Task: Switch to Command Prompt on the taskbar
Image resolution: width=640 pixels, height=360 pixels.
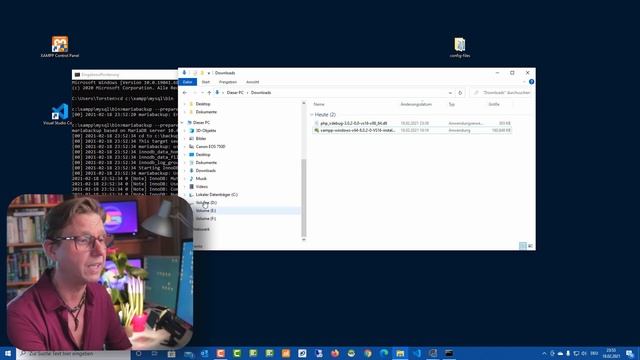Action: coord(449,353)
